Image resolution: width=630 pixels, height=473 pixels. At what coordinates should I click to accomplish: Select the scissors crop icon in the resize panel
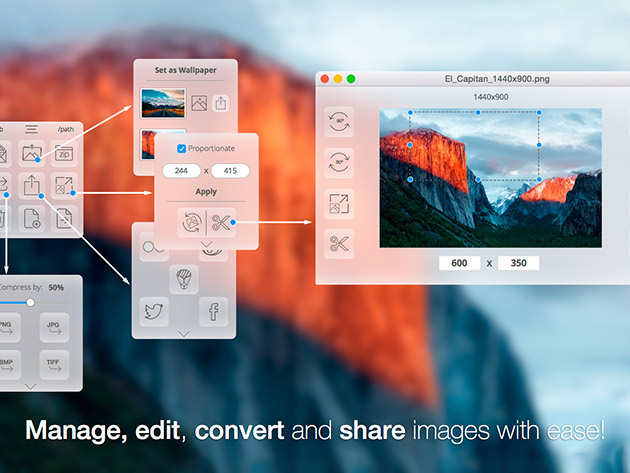tap(221, 222)
